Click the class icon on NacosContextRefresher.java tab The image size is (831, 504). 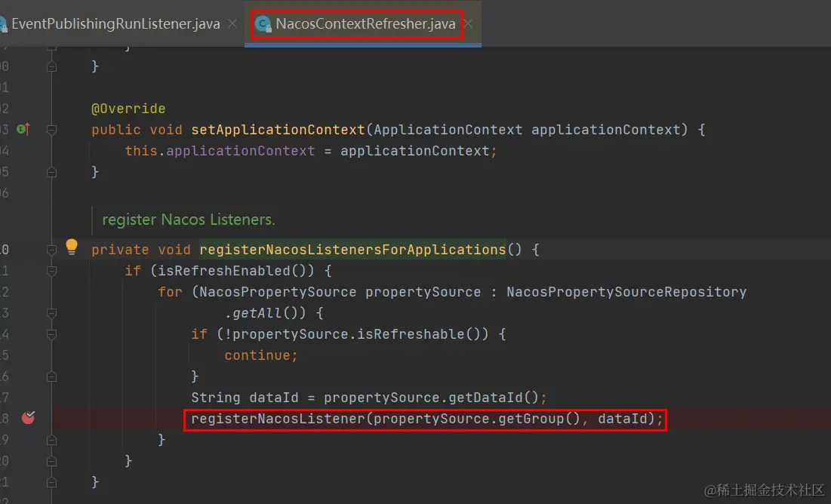[x=263, y=24]
